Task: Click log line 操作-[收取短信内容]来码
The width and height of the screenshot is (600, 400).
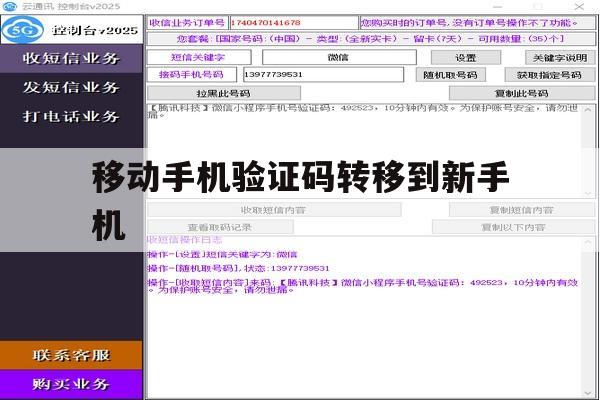Action: (x=363, y=286)
